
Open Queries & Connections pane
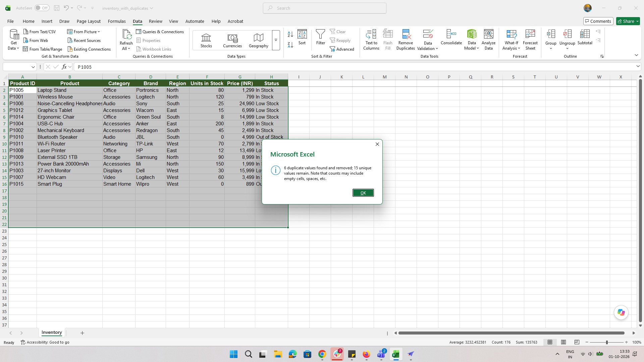click(160, 32)
